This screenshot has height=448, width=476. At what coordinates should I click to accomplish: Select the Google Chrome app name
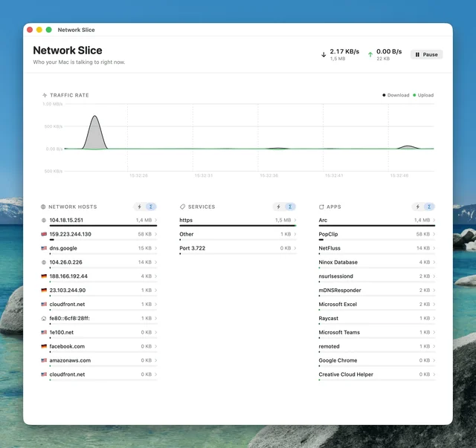(x=338, y=360)
